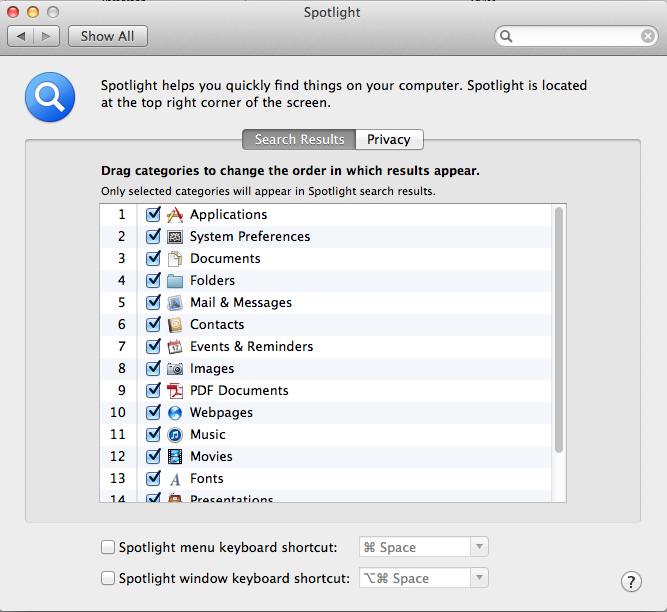This screenshot has width=667, height=612.
Task: Select the Mail & Messages row label
Action: [241, 302]
